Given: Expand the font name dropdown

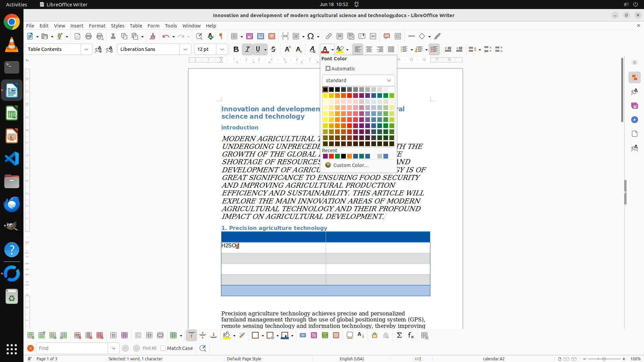Looking at the screenshot, I should pos(185,49).
